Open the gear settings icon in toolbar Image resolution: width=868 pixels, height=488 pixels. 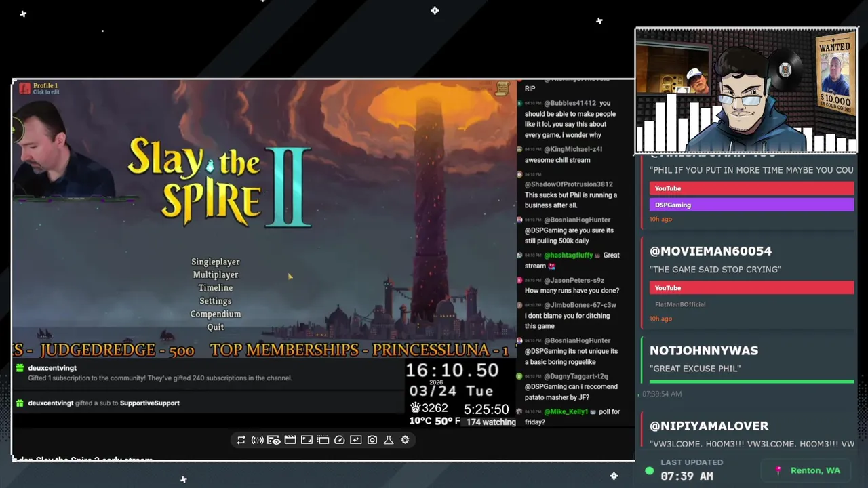(405, 440)
